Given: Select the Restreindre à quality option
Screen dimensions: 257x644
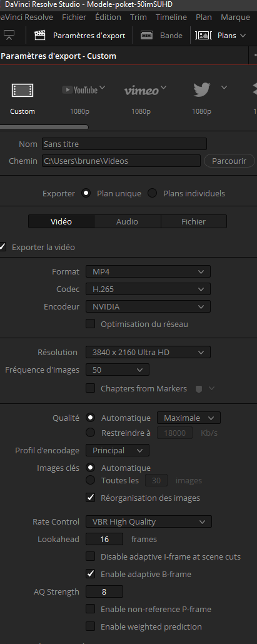Looking at the screenshot, I should (x=90, y=433).
